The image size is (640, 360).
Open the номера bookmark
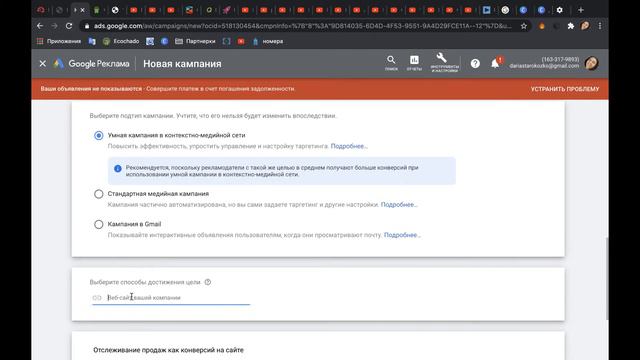(x=268, y=41)
